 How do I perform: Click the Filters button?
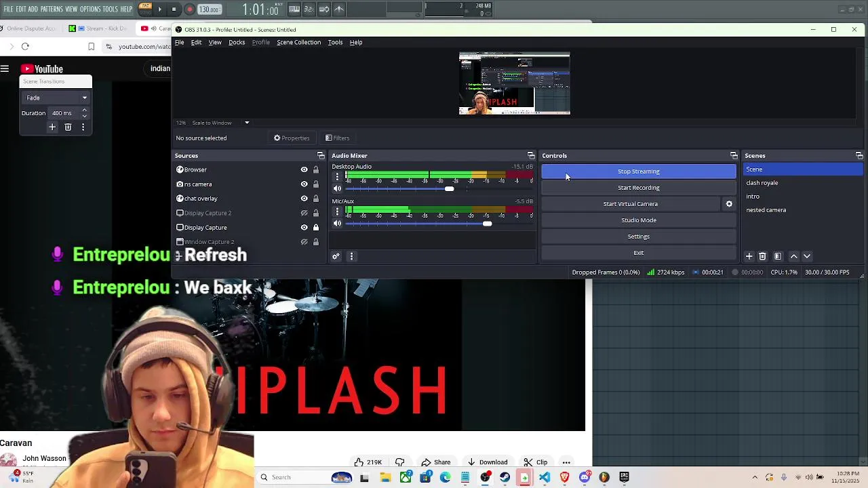click(x=337, y=138)
